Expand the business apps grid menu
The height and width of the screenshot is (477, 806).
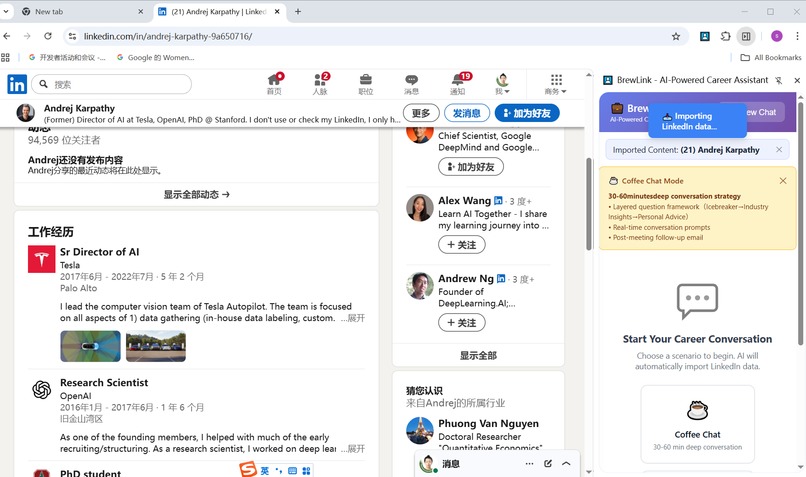point(556,84)
